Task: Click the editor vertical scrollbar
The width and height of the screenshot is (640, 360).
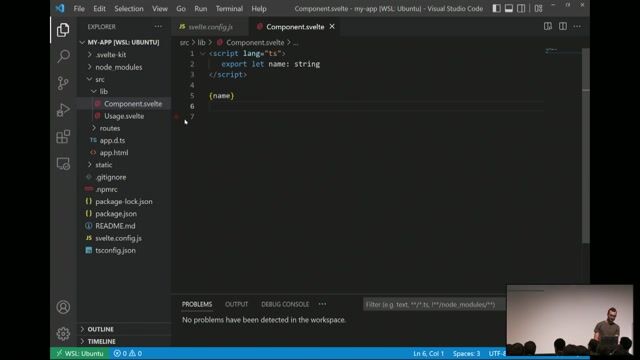Action: 586,147
